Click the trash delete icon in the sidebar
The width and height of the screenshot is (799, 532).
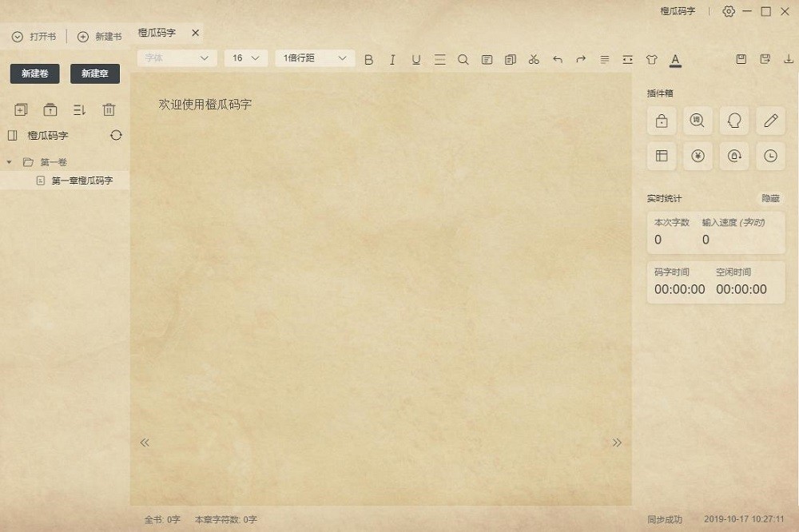click(x=109, y=109)
